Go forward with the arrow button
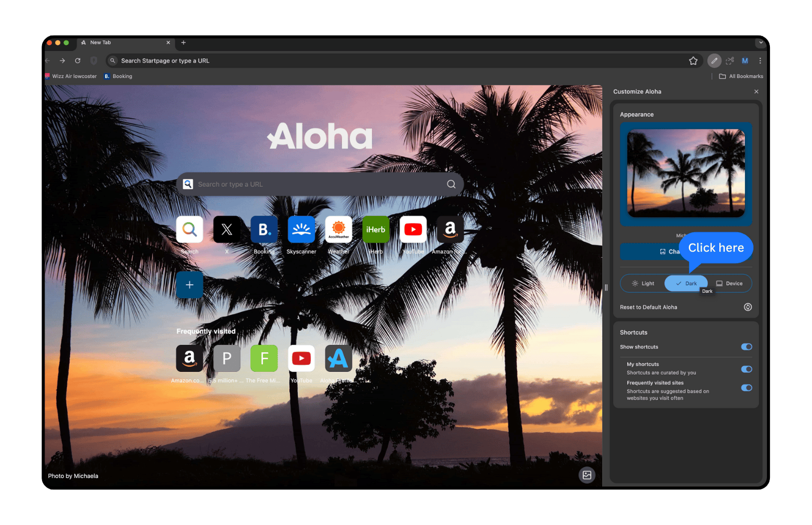Image resolution: width=812 pixels, height=525 pixels. [x=62, y=61]
